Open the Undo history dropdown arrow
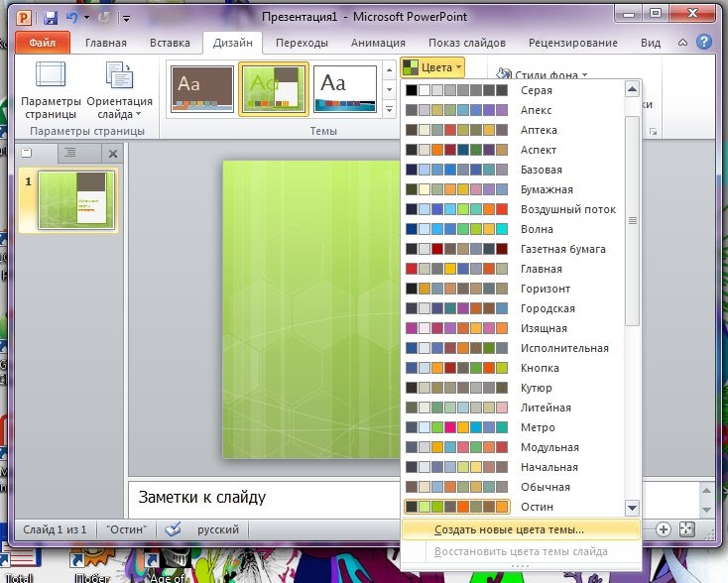 [86, 18]
